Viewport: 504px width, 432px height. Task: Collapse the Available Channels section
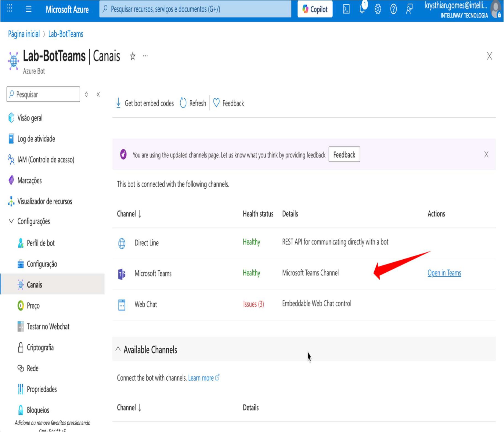click(x=118, y=349)
